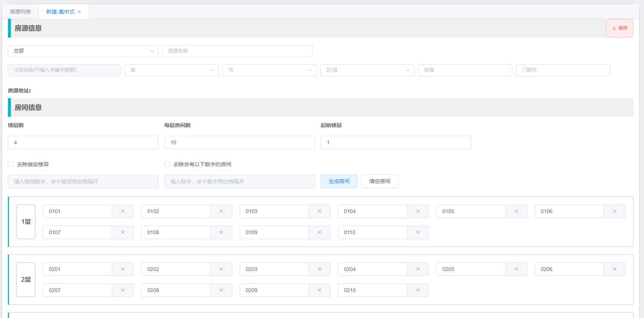Click the 填入楼层数字 exclusion input
The image size is (644, 318).
(x=83, y=182)
